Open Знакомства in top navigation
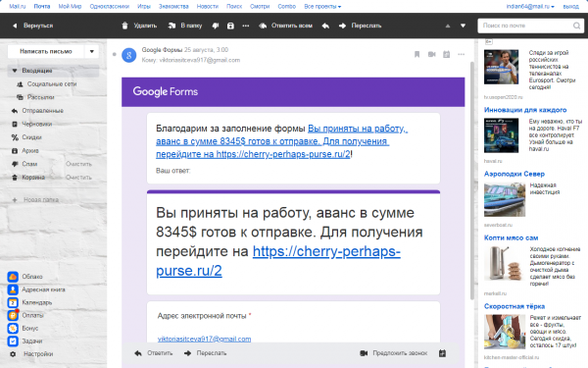 (173, 7)
